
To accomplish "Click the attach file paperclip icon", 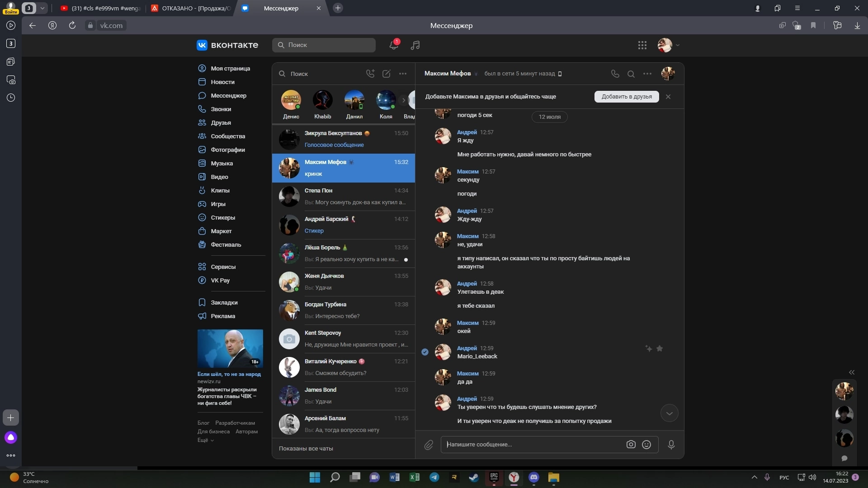I will [x=429, y=445].
